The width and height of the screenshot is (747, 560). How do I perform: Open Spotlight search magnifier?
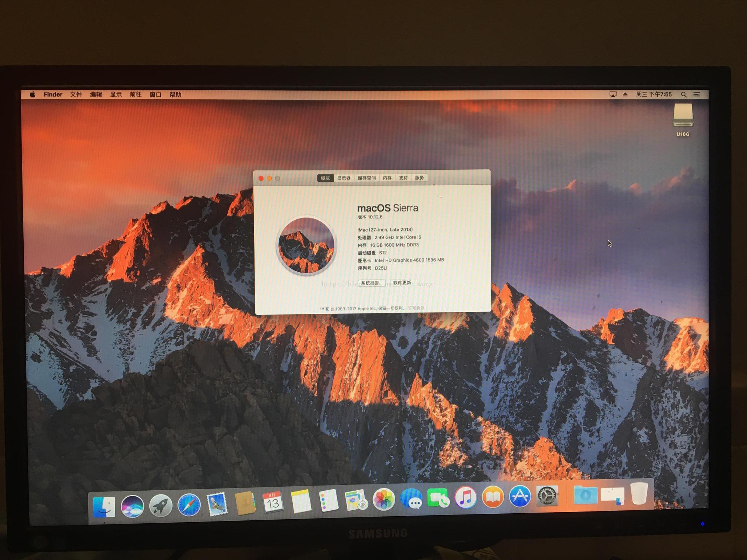click(684, 94)
